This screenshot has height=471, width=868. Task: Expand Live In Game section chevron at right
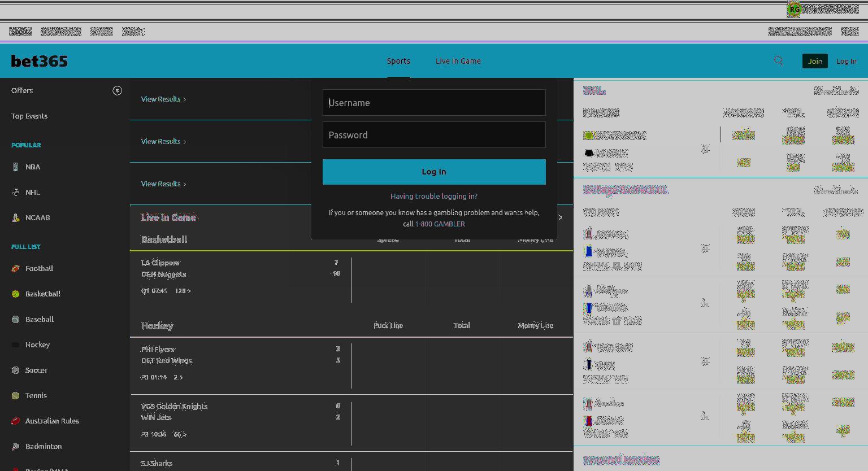[x=560, y=217]
